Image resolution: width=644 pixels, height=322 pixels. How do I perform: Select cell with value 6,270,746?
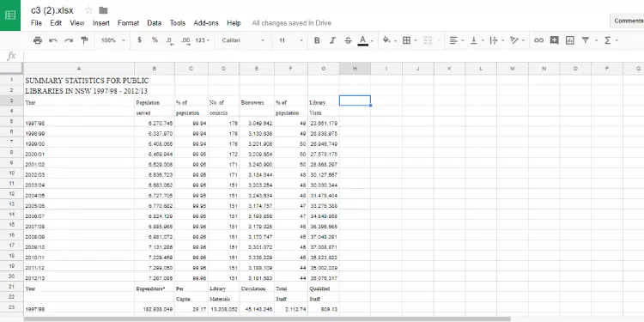155,122
